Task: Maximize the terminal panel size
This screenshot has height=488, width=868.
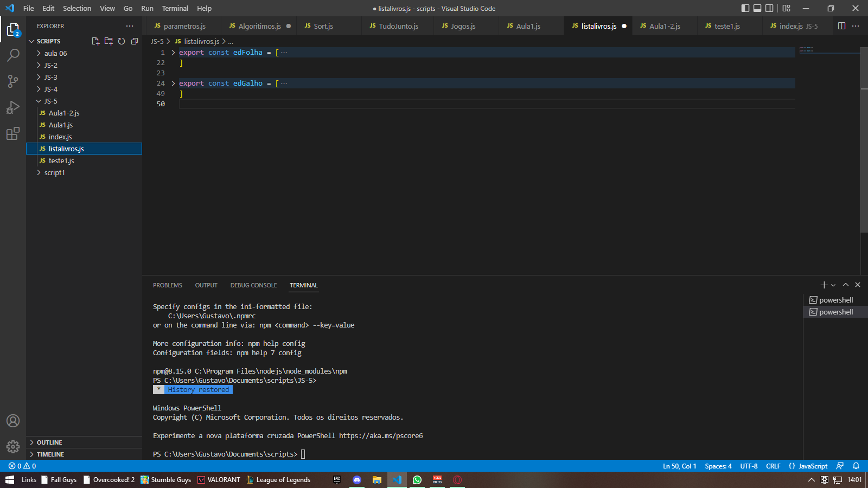Action: point(845,285)
